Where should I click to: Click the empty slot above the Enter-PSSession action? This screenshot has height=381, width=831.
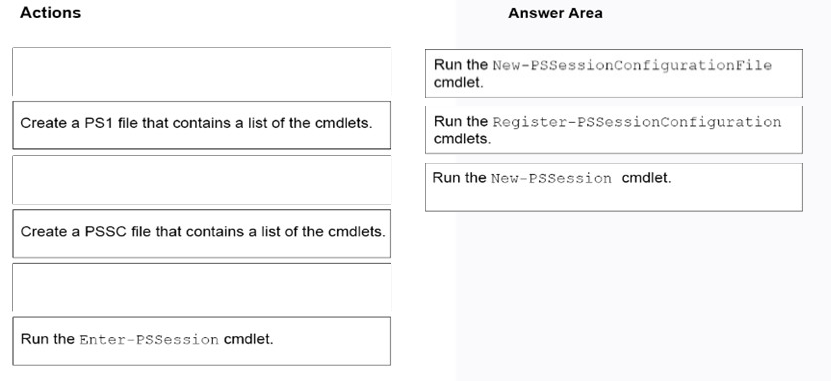[201, 287]
